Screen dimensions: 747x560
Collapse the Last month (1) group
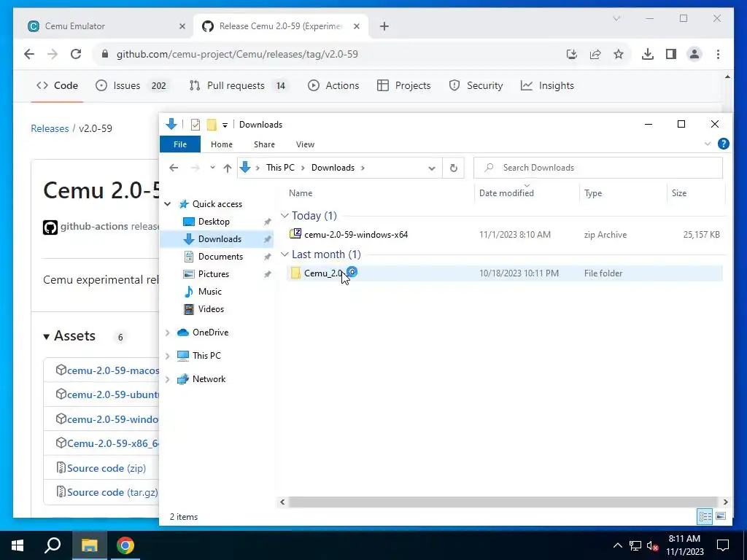pos(285,254)
